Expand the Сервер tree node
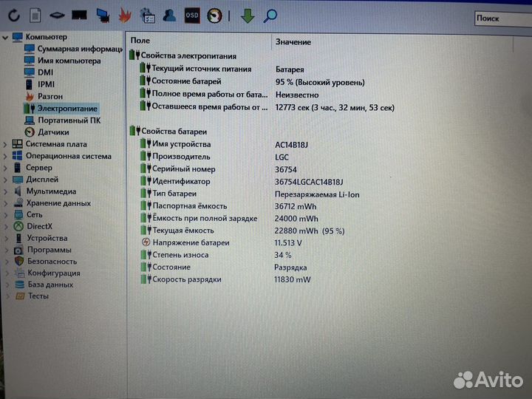 point(5,168)
